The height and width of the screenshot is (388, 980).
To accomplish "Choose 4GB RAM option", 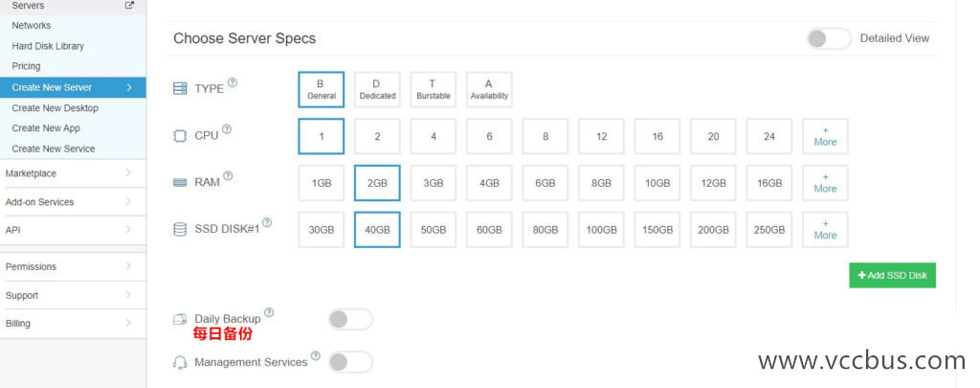I will pyautogui.click(x=489, y=183).
